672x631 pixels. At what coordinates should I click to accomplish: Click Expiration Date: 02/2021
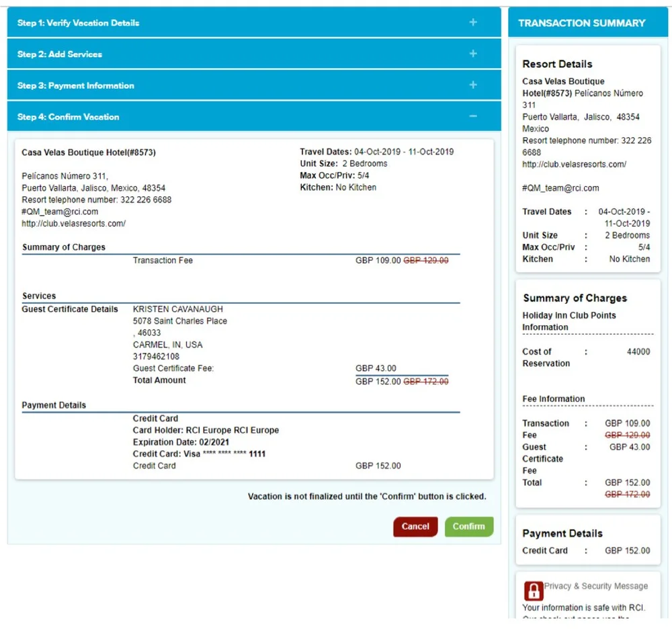click(181, 442)
